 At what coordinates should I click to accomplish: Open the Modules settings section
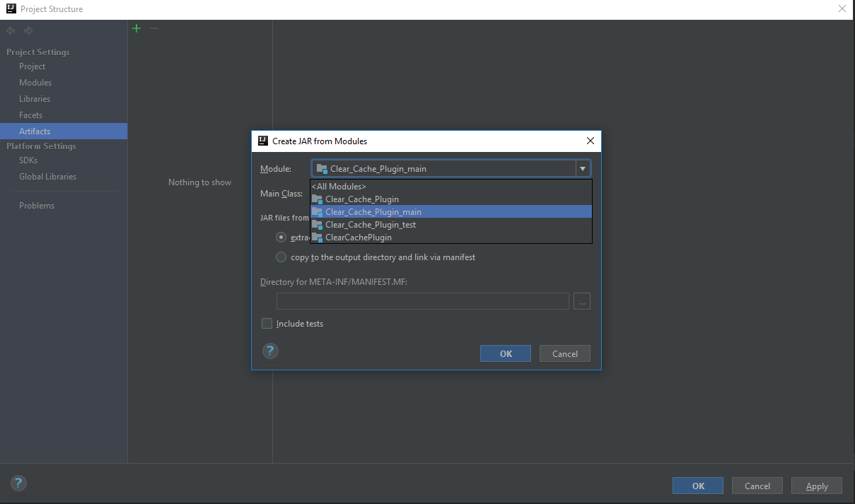click(x=35, y=83)
